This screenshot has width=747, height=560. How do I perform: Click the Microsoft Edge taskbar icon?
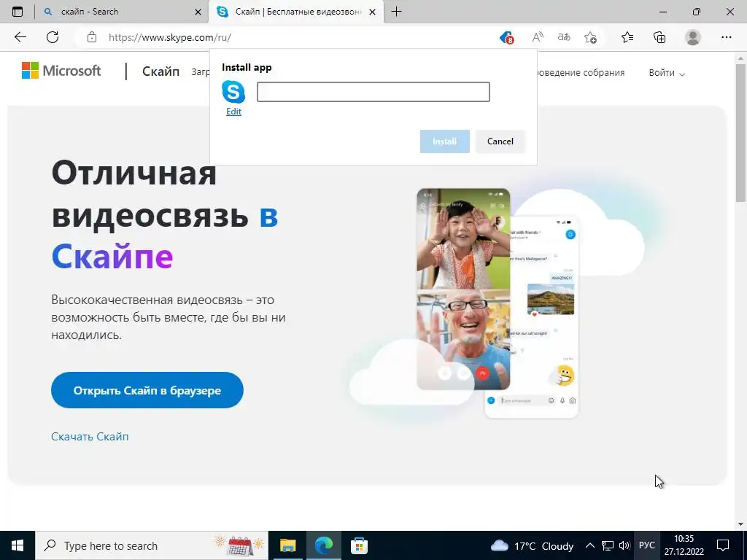click(x=323, y=545)
